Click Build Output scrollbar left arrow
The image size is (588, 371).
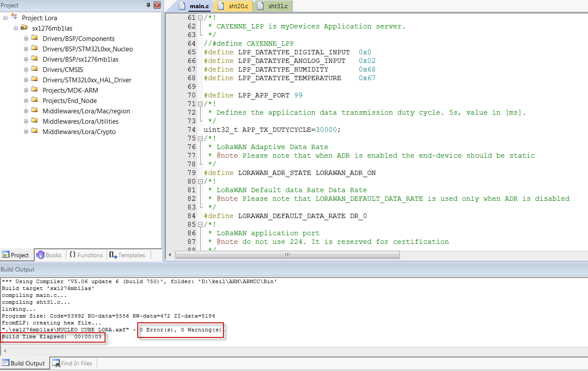coord(4,351)
